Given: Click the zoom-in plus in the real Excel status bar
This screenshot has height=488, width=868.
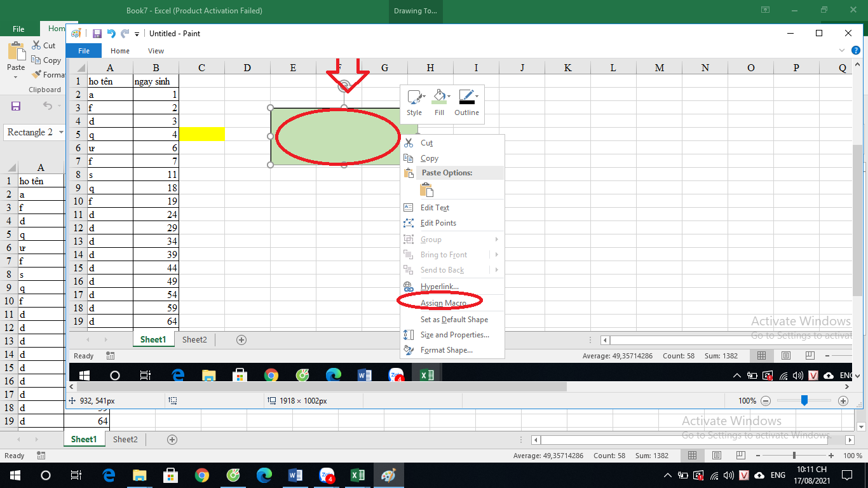Looking at the screenshot, I should [x=832, y=456].
